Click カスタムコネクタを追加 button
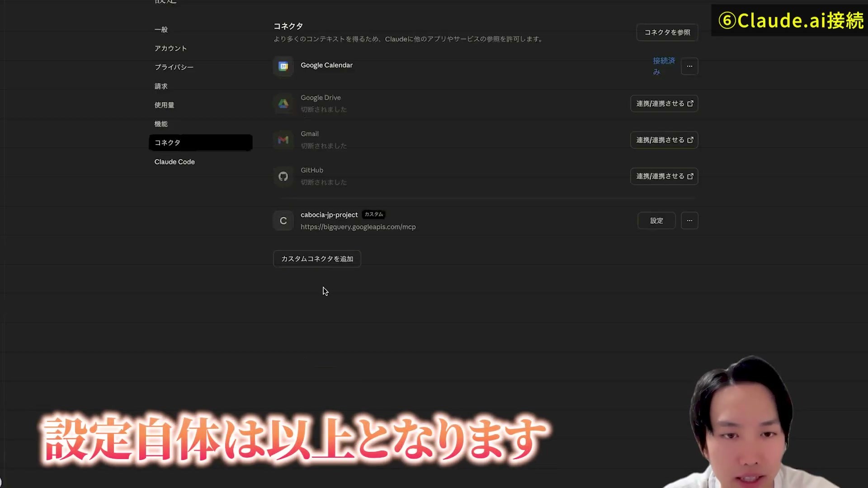This screenshot has height=488, width=868. coord(317,259)
